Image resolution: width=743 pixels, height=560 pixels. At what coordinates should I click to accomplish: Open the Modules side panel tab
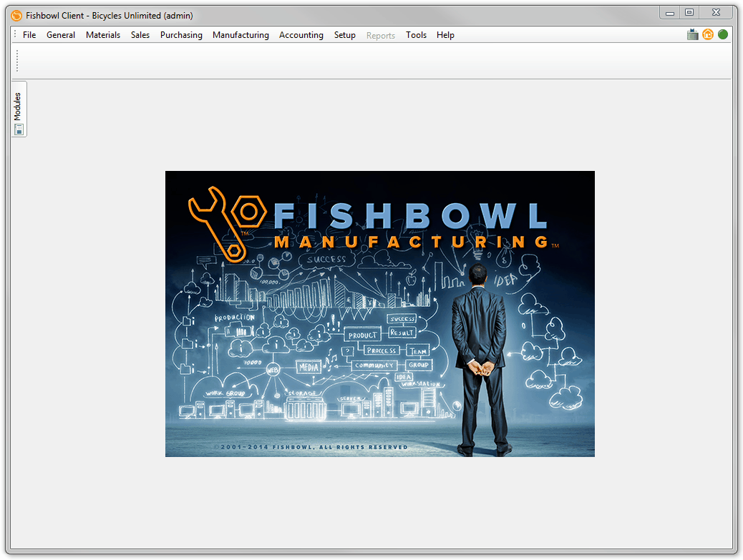tap(19, 109)
